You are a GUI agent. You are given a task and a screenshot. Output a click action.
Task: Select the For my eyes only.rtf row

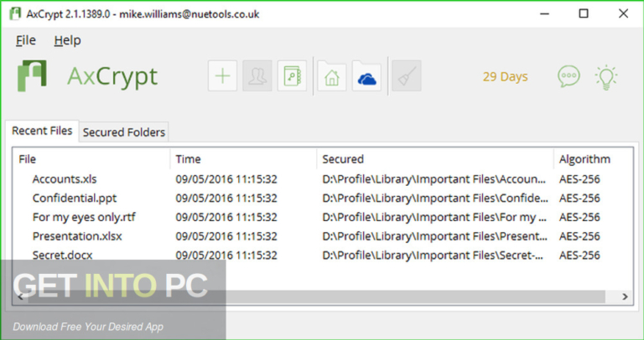(322, 217)
